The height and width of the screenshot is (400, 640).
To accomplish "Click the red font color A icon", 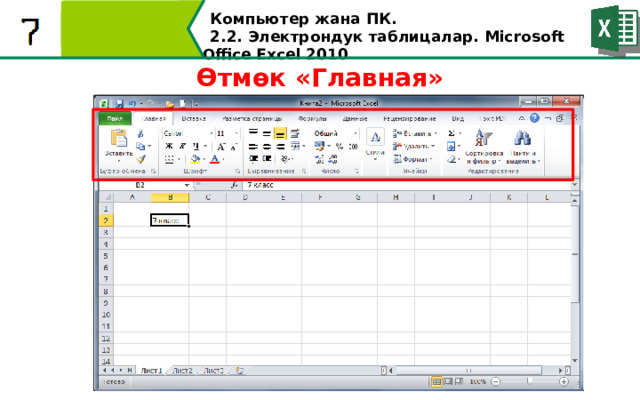I will click(215, 159).
